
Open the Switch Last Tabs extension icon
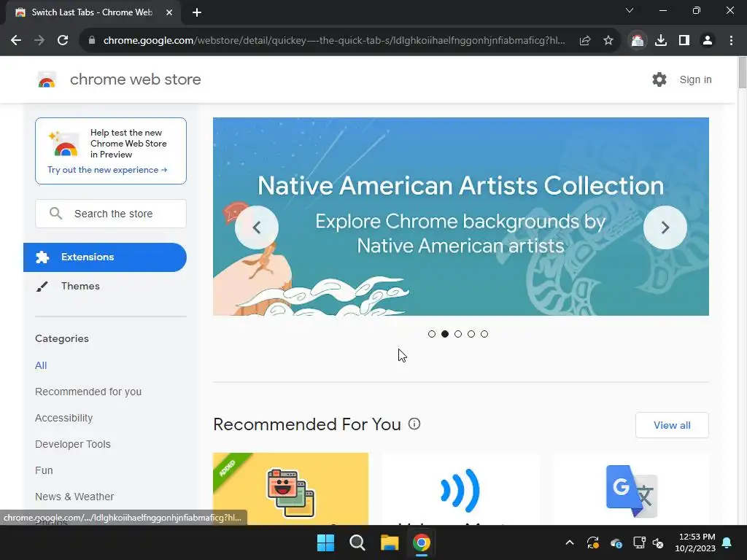[x=638, y=41]
